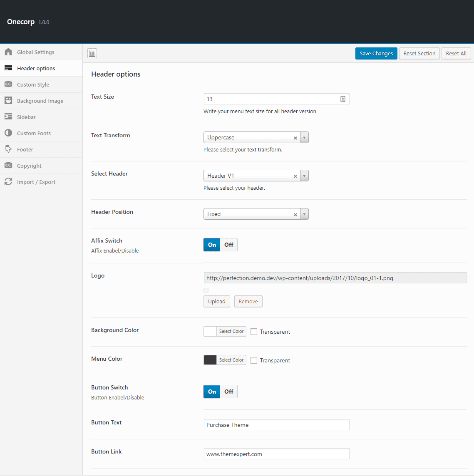Select the Global Settings home icon

click(x=8, y=52)
